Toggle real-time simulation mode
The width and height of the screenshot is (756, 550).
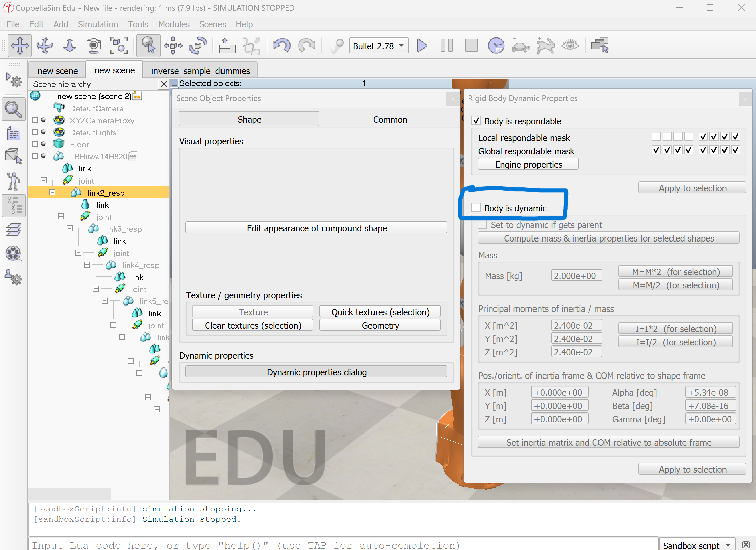(x=496, y=45)
